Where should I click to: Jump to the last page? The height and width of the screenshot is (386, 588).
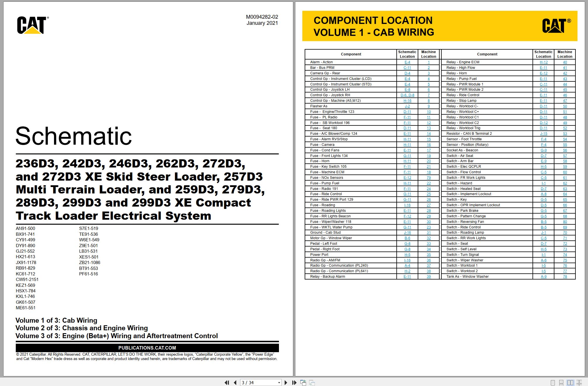pos(294,382)
